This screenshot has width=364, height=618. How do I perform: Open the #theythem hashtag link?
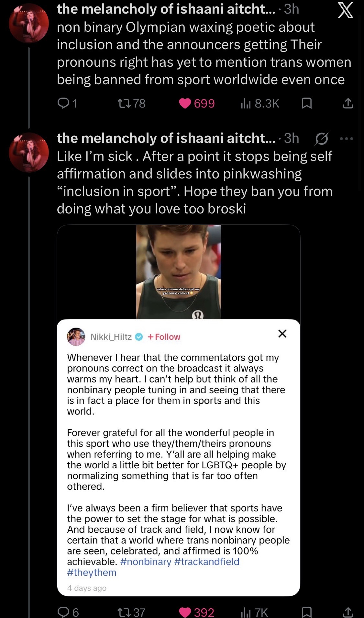[x=92, y=572]
